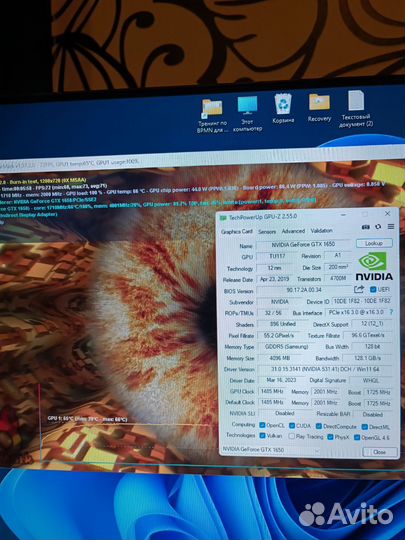This screenshot has width=405, height=540.
Task: Toggle the Ray Tracing checkbox
Action: point(292,436)
